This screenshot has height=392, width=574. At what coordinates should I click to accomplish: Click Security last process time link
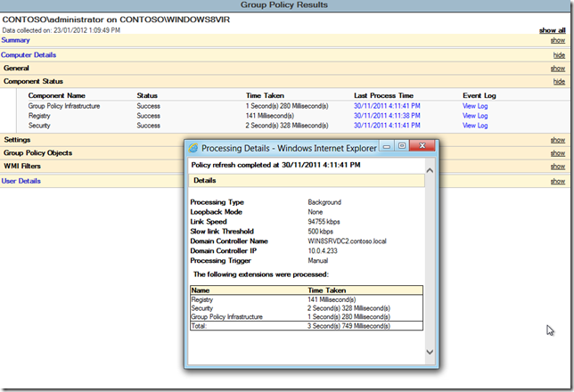[385, 126]
